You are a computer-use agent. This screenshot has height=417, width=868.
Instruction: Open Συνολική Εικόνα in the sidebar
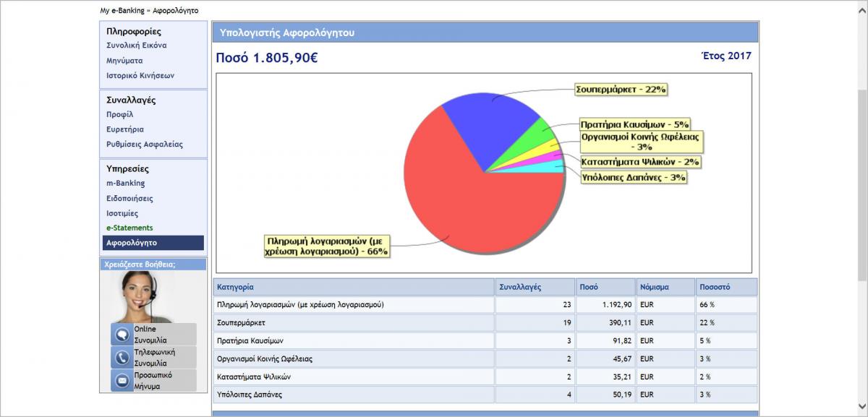[137, 46]
